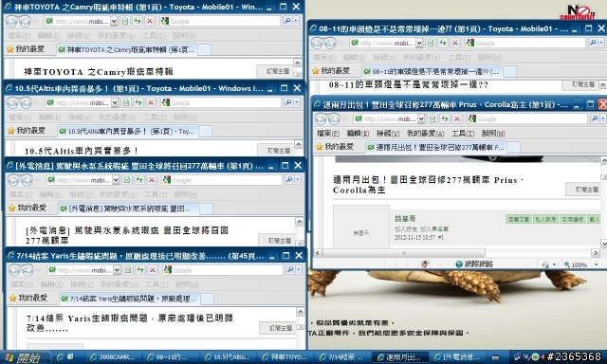Image resolution: width=607 pixels, height=364 pixels.
Task: Open search provider dropdown in the 連兩月出包 window
Action: click(x=602, y=118)
